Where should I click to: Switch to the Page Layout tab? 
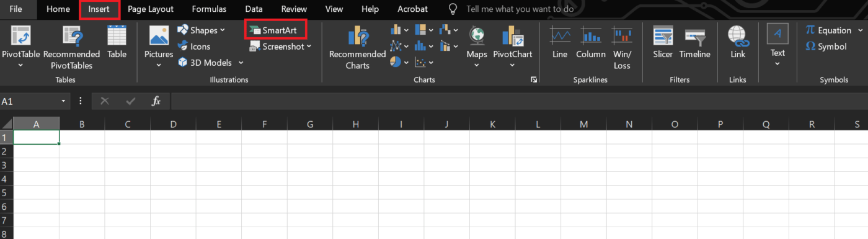151,9
